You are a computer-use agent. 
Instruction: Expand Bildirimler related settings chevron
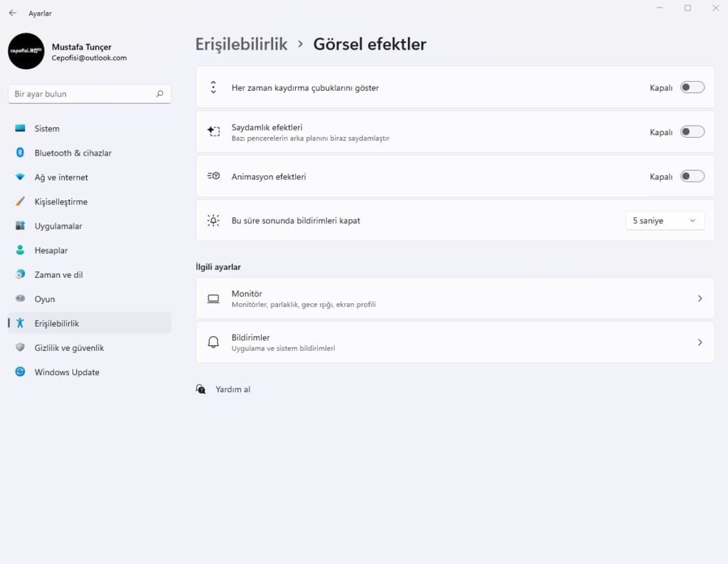700,342
